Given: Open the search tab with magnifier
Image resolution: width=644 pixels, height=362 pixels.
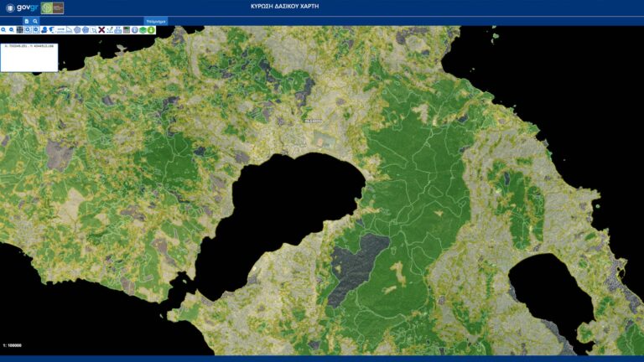Looking at the screenshot, I should pyautogui.click(x=35, y=20).
